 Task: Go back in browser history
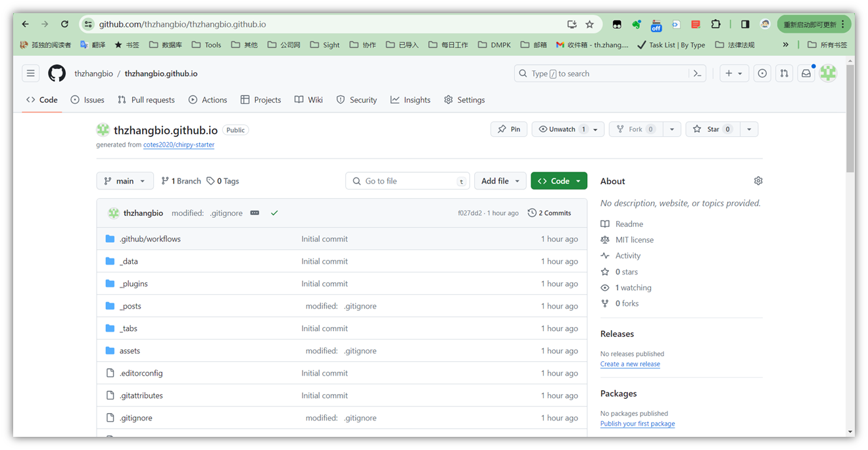25,24
